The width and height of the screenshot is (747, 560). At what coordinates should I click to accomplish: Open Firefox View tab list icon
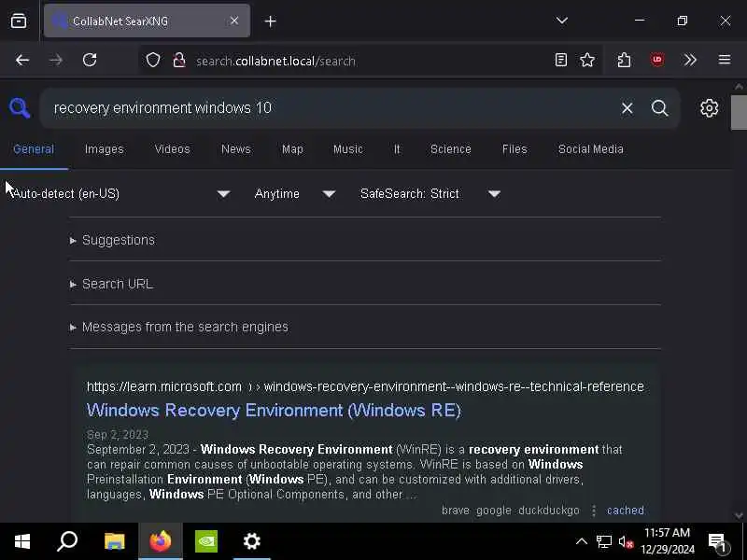pos(19,21)
